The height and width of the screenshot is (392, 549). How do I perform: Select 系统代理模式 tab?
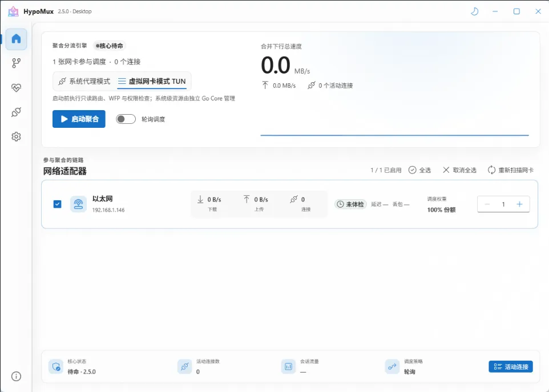84,81
